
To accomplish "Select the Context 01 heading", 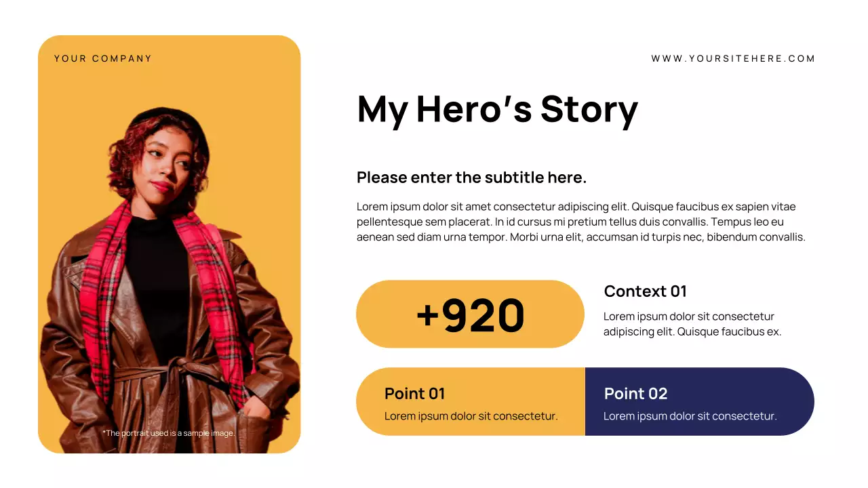I will point(645,291).
